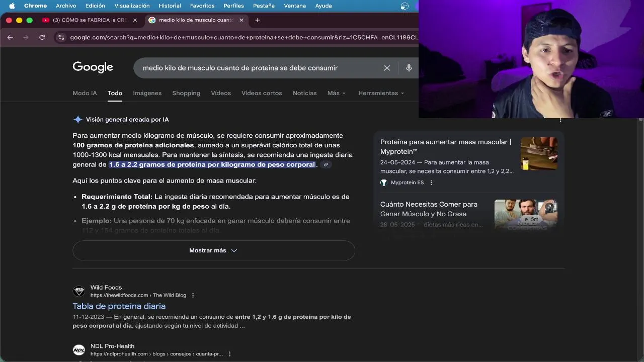Click the highlighted 1.6 a 2.2 gramos text

[212, 164]
